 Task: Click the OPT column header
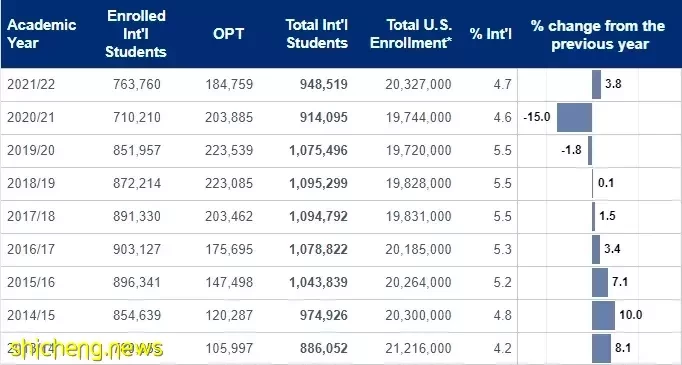click(228, 34)
